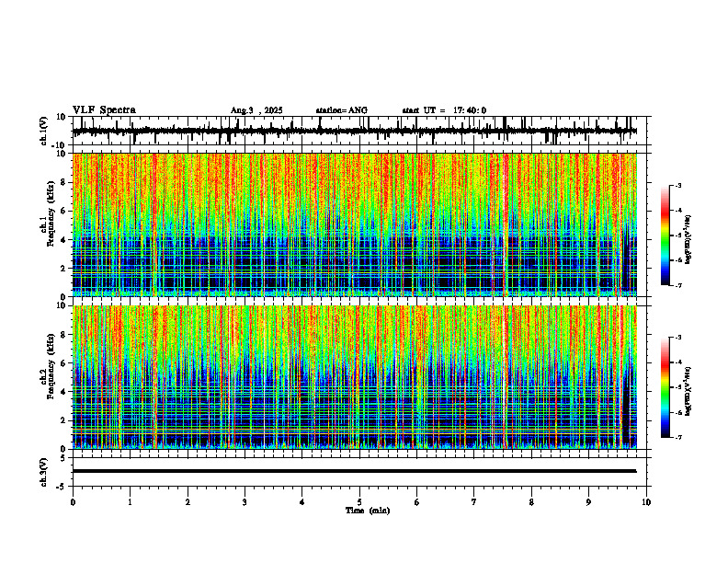The width and height of the screenshot is (728, 563).
Task: Click the "4" tick on ch.2 frequency axis
Action: click(63, 392)
